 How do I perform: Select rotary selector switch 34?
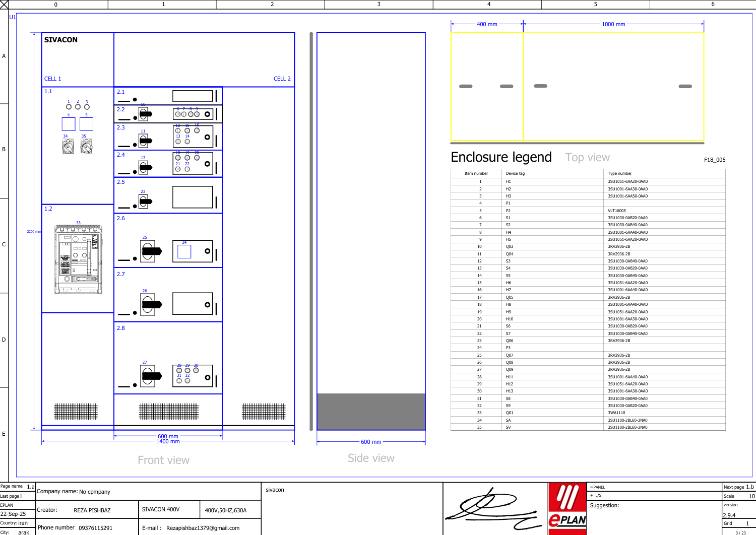(x=68, y=147)
